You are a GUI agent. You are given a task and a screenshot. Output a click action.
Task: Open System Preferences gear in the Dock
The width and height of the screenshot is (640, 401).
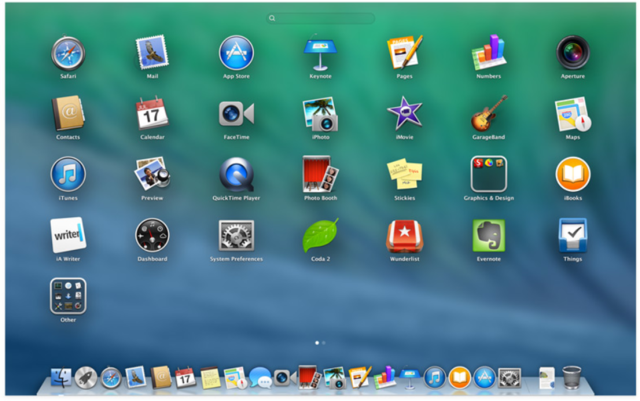[509, 378]
